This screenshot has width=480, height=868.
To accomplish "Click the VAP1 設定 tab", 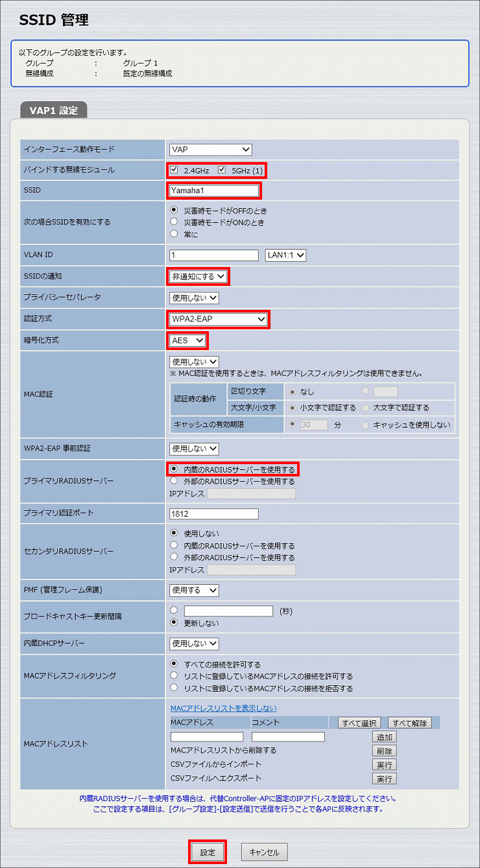I will [54, 110].
